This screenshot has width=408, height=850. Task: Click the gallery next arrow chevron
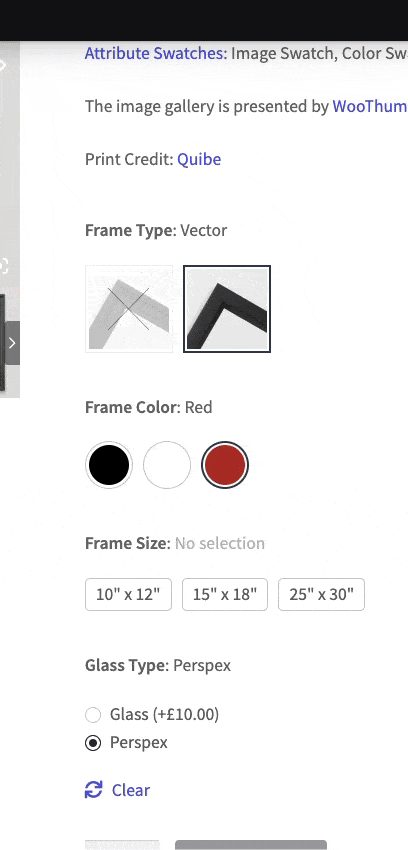tap(12, 343)
